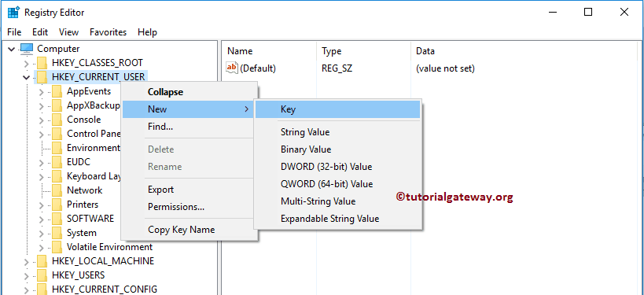This screenshot has width=644, height=295.
Task: Collapse the Computer root node arrow
Action: (x=11, y=49)
